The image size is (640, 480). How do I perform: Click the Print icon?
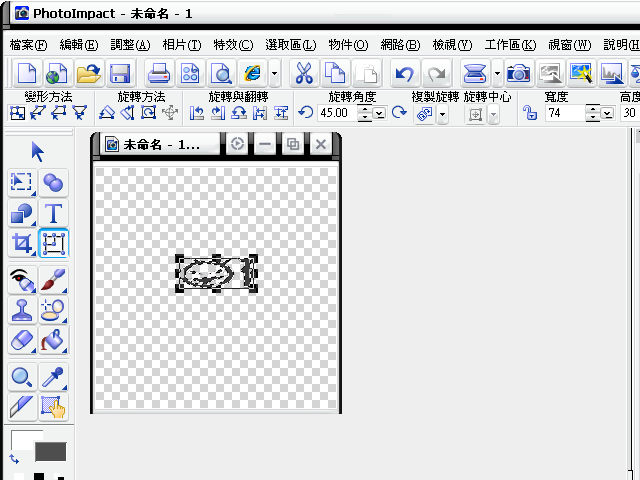click(x=159, y=74)
